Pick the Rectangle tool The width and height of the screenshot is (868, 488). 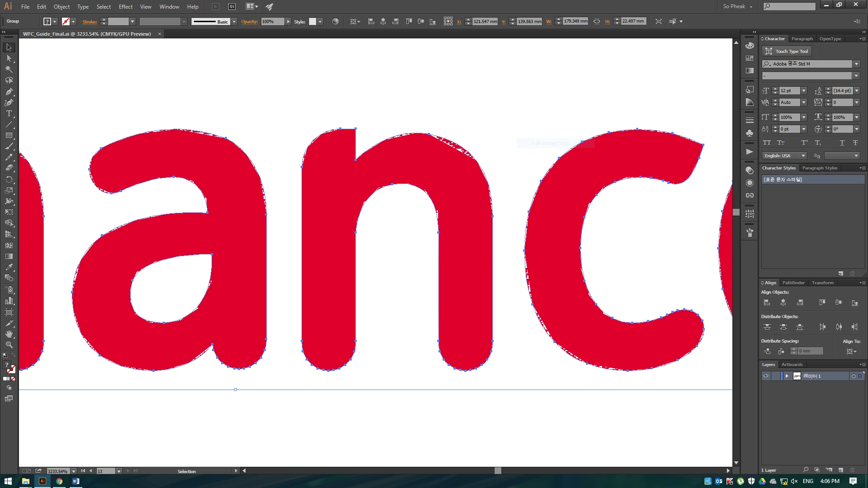coord(9,136)
